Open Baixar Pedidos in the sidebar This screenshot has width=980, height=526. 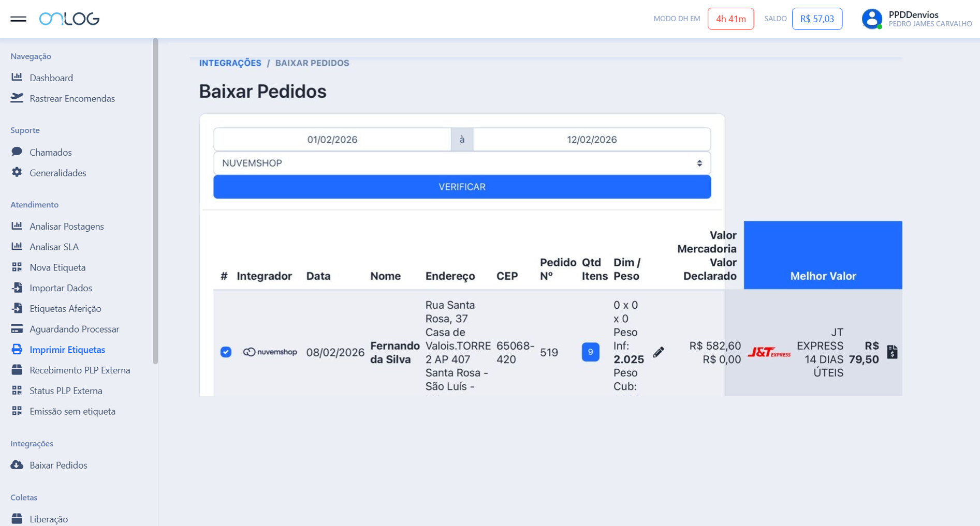[x=58, y=465]
